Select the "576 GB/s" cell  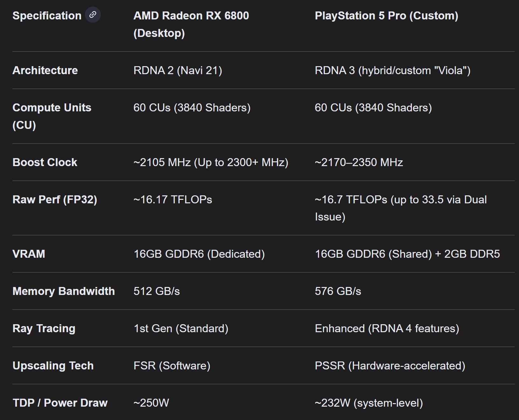pos(338,291)
